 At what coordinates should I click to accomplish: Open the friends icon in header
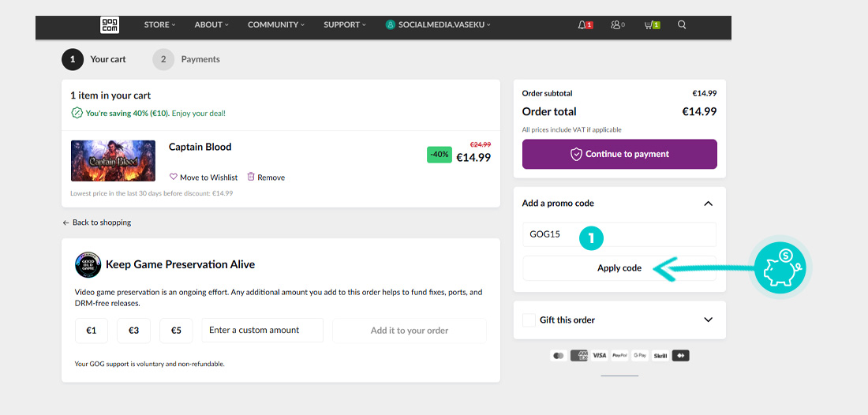(615, 25)
